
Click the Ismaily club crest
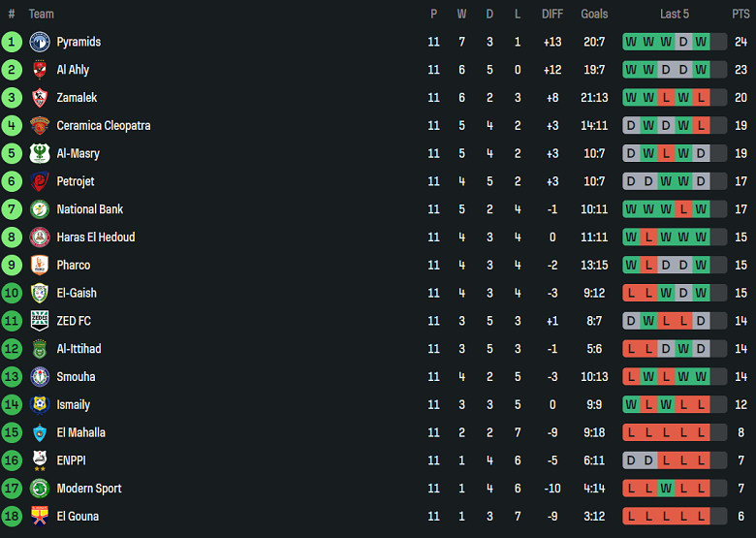coord(40,404)
